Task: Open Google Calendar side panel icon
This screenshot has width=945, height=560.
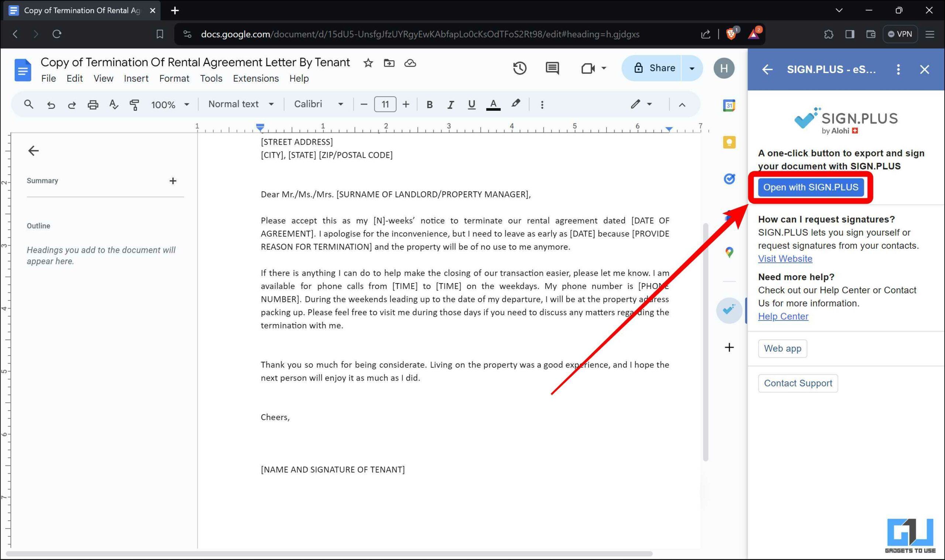Action: tap(729, 105)
